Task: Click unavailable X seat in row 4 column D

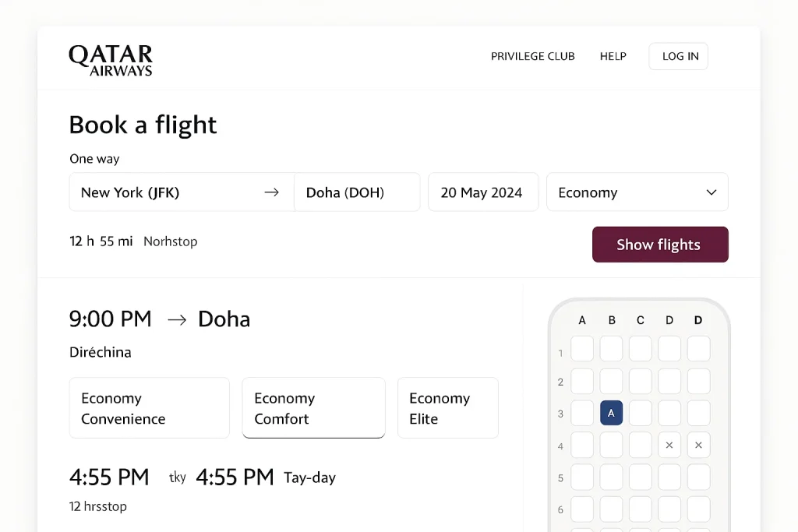Action: point(669,446)
